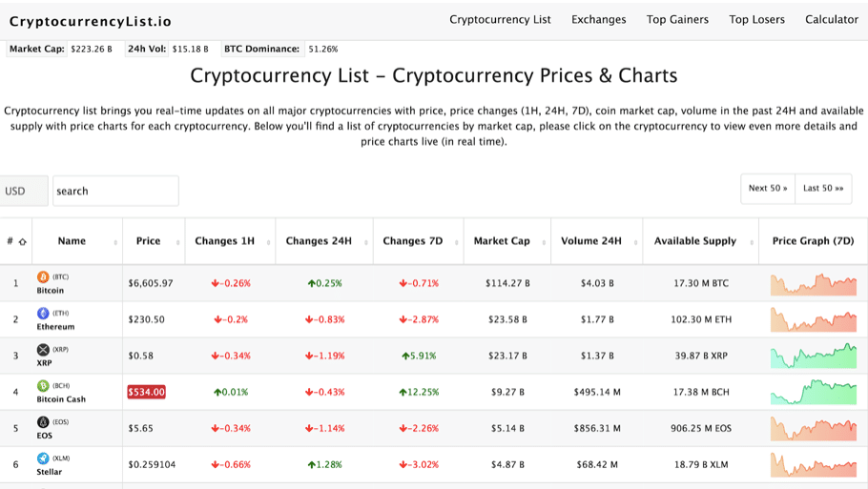Viewport: 868px width, 489px height.
Task: Open the Ethereum detail link
Action: (55, 327)
